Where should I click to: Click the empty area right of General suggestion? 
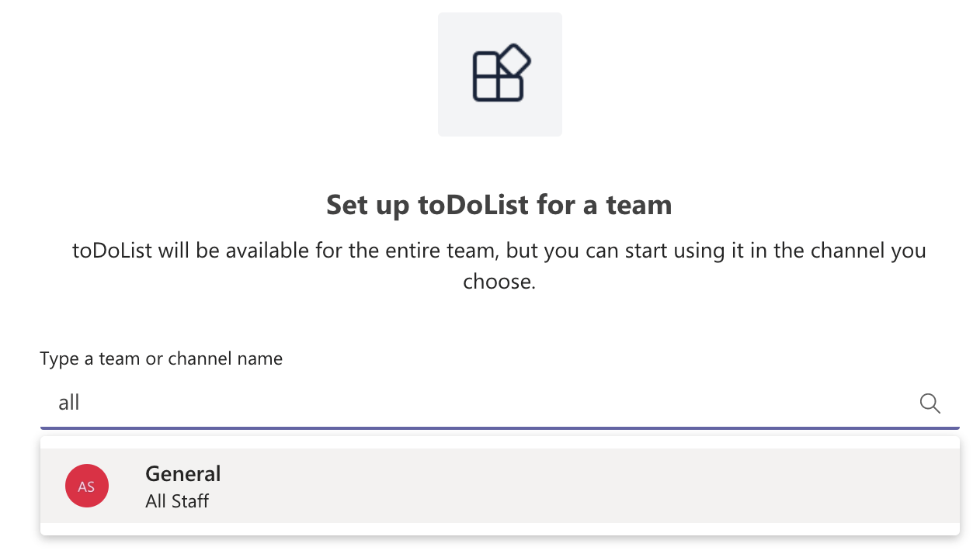621,486
